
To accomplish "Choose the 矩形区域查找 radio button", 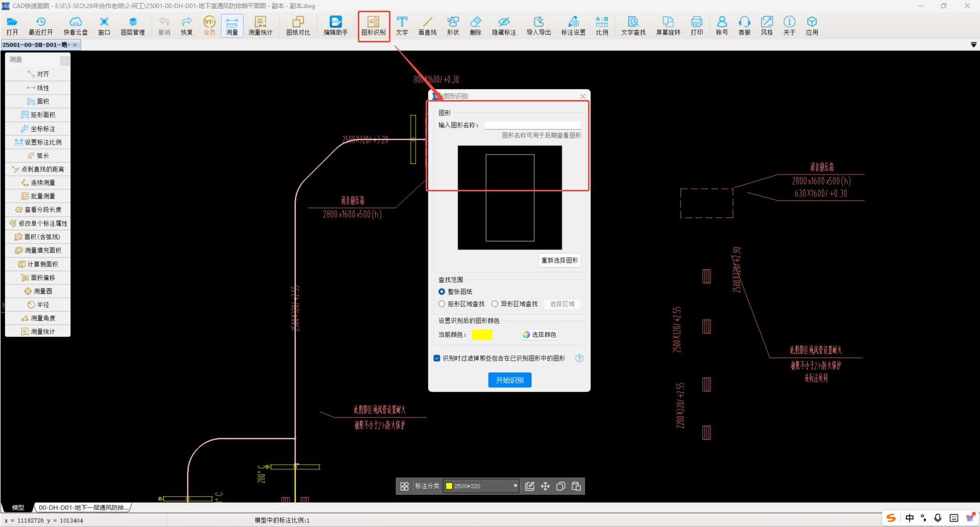I will pyautogui.click(x=442, y=304).
